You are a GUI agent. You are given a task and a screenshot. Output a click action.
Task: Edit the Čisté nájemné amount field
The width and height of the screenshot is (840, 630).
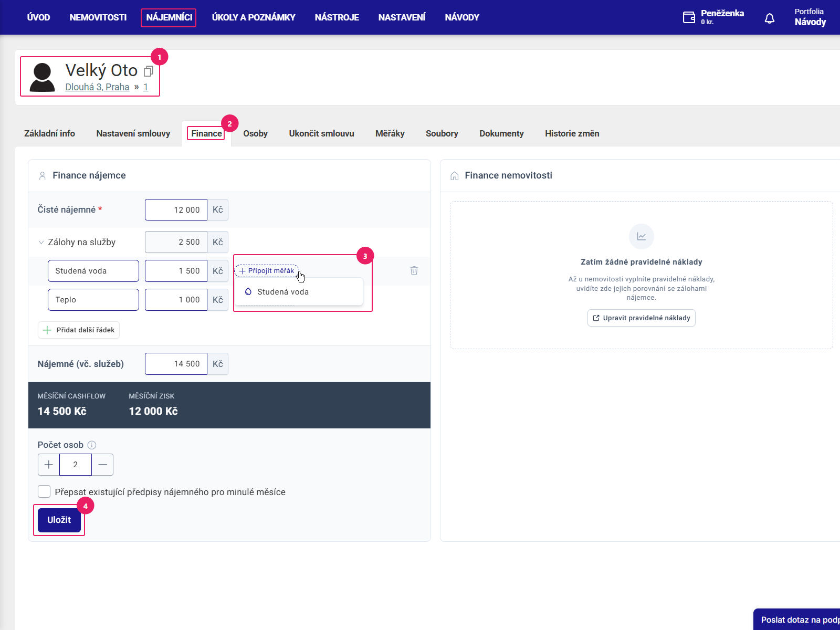(176, 209)
